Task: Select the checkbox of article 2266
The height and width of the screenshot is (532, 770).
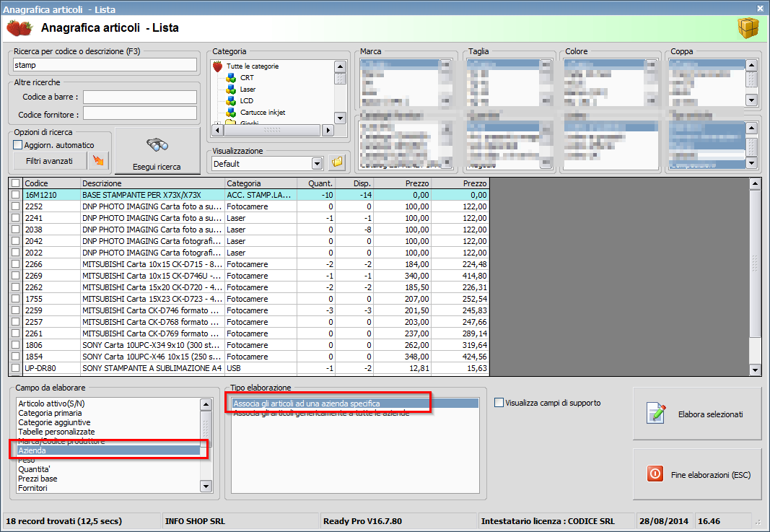Action: pos(16,264)
